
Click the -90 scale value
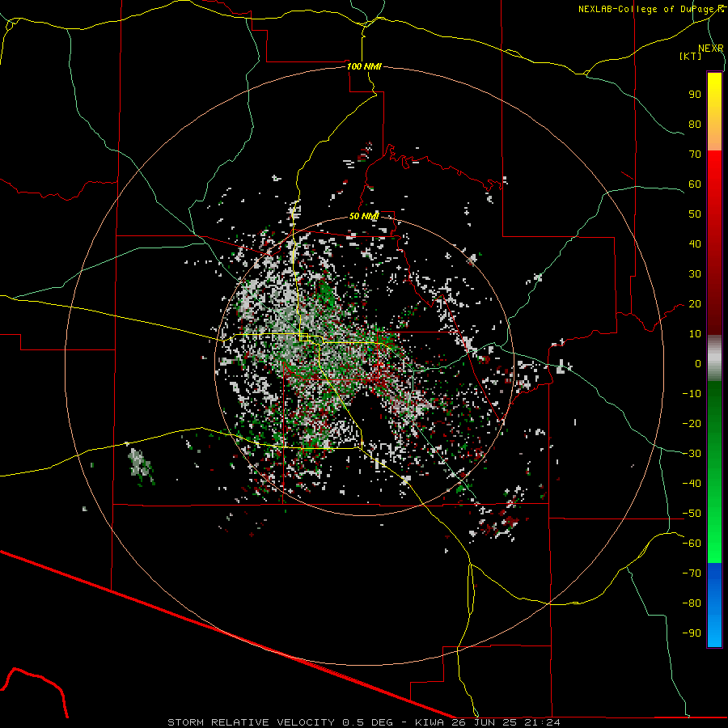pyautogui.click(x=692, y=633)
